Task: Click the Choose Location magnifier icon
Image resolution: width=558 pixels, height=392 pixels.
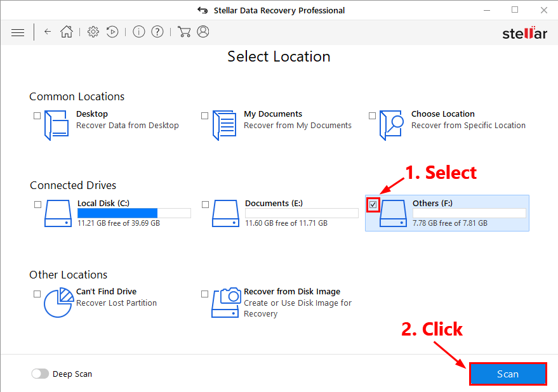Action: click(x=392, y=125)
